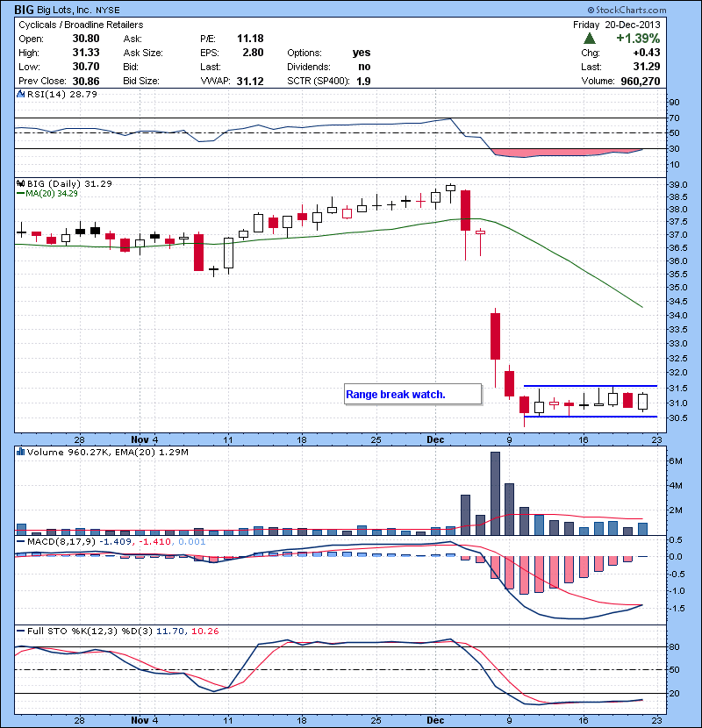
Task: Click the MACD(8,17,9) panel label
Action: click(61, 541)
